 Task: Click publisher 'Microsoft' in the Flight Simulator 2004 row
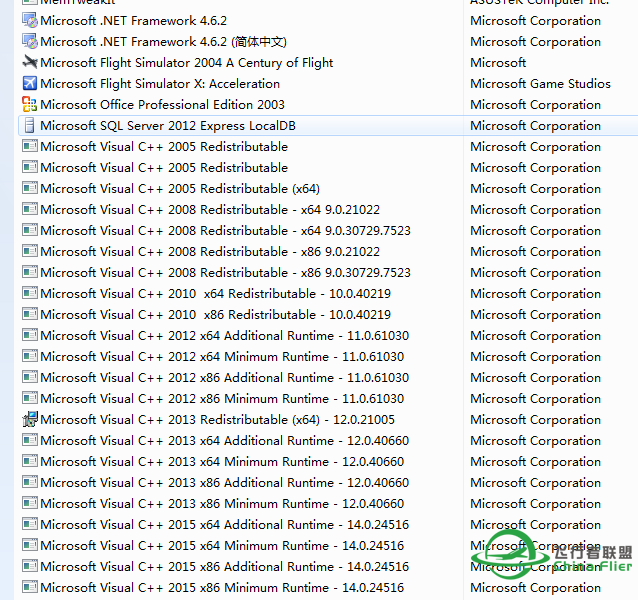tap(498, 63)
